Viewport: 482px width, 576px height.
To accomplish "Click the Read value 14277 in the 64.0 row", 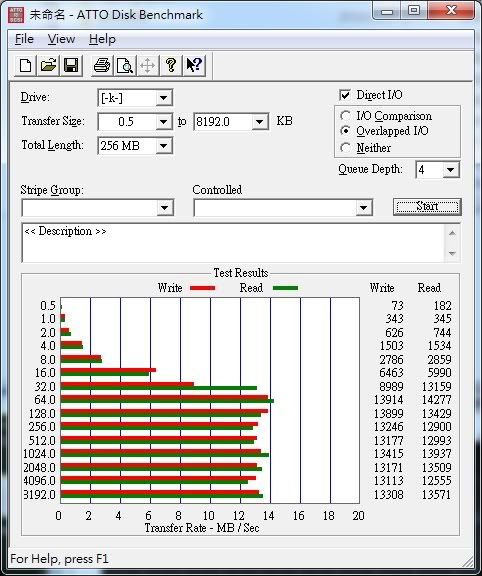I will coord(436,400).
